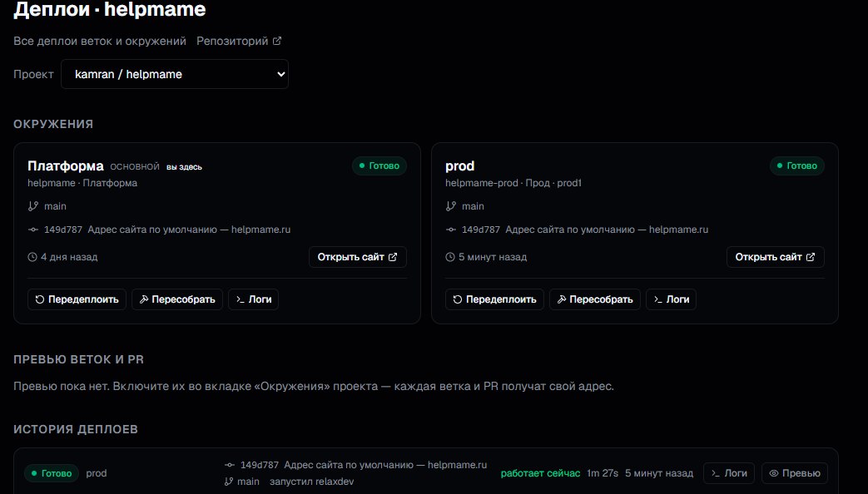Click helpmame · Платформа subtitle
This screenshot has height=494, width=868.
coord(82,183)
